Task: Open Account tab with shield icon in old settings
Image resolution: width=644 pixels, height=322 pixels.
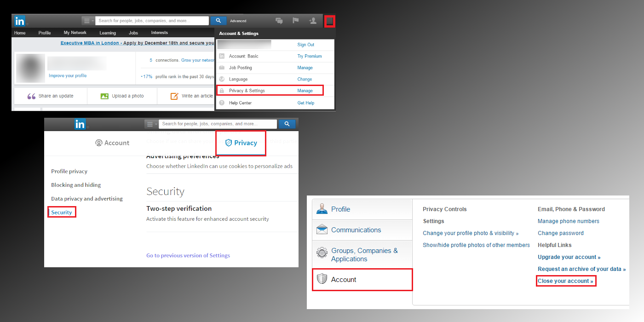Action: point(362,280)
